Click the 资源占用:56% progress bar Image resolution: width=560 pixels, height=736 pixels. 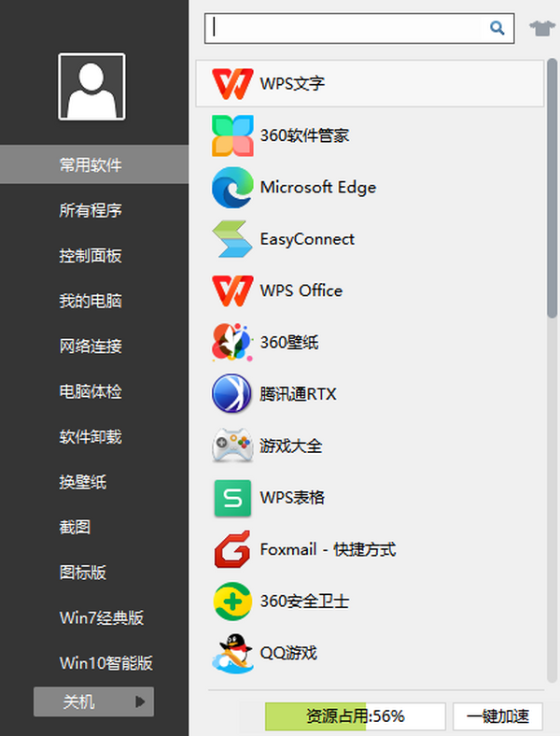pyautogui.click(x=355, y=716)
